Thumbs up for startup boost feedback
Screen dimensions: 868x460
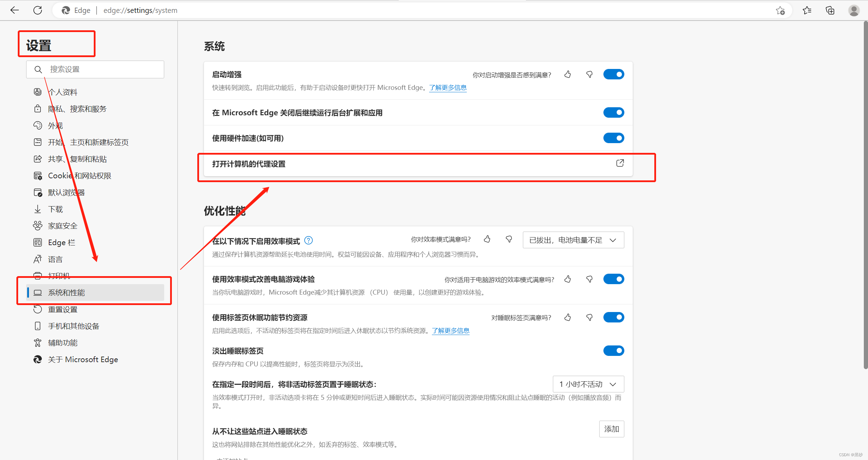[x=568, y=75]
